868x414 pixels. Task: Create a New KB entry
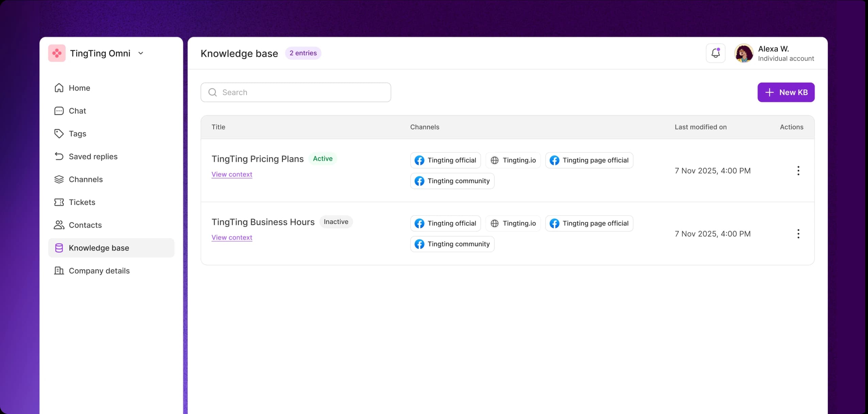click(786, 92)
